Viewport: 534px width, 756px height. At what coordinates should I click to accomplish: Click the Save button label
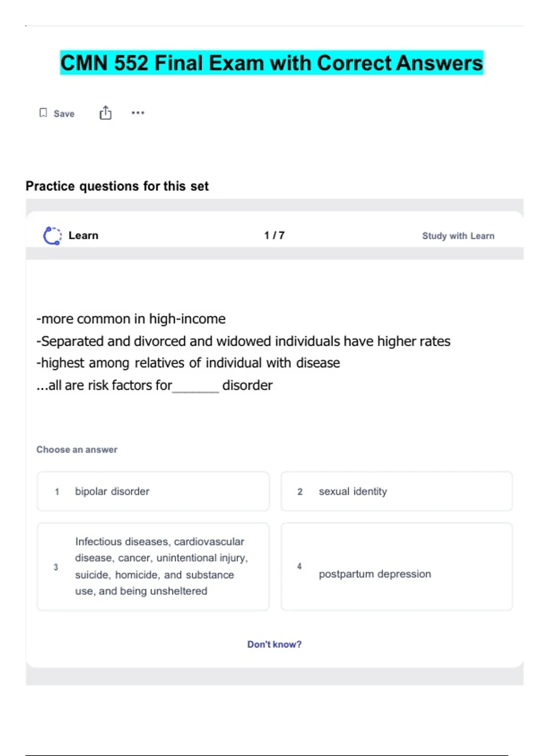[x=64, y=114]
